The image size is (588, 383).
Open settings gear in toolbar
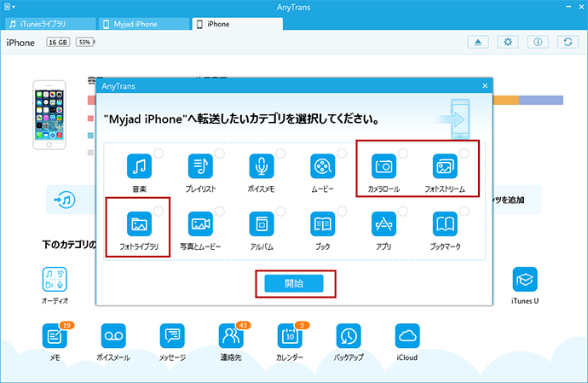[508, 42]
